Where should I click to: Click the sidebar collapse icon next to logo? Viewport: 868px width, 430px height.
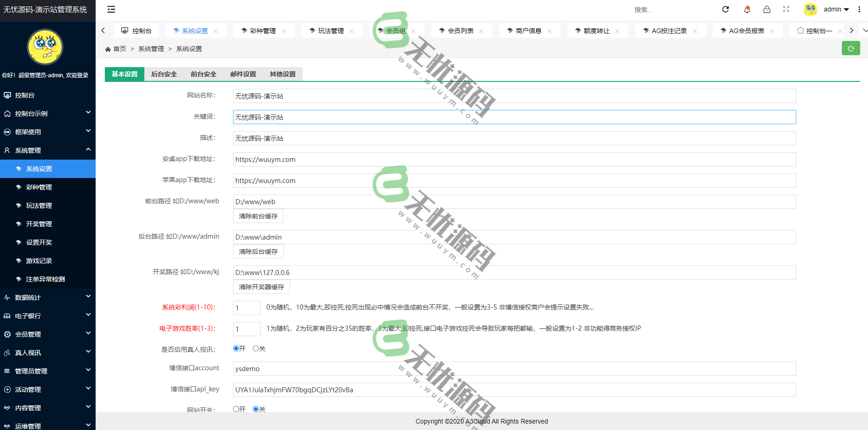coord(111,9)
